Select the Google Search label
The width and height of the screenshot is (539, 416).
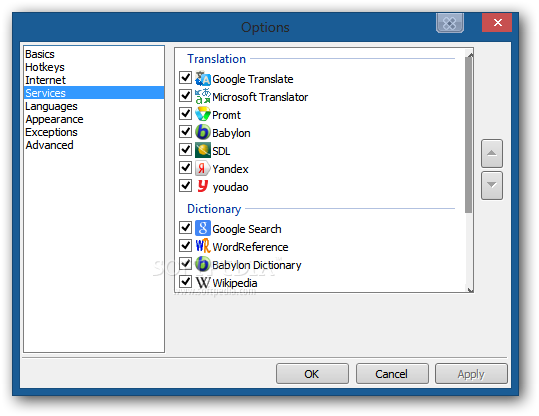click(x=247, y=229)
